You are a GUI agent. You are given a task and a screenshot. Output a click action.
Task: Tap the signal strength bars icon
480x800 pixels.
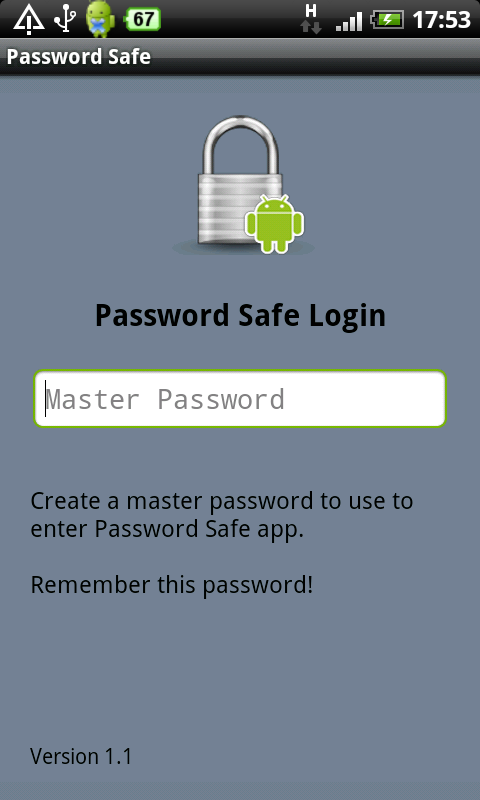[x=349, y=21]
